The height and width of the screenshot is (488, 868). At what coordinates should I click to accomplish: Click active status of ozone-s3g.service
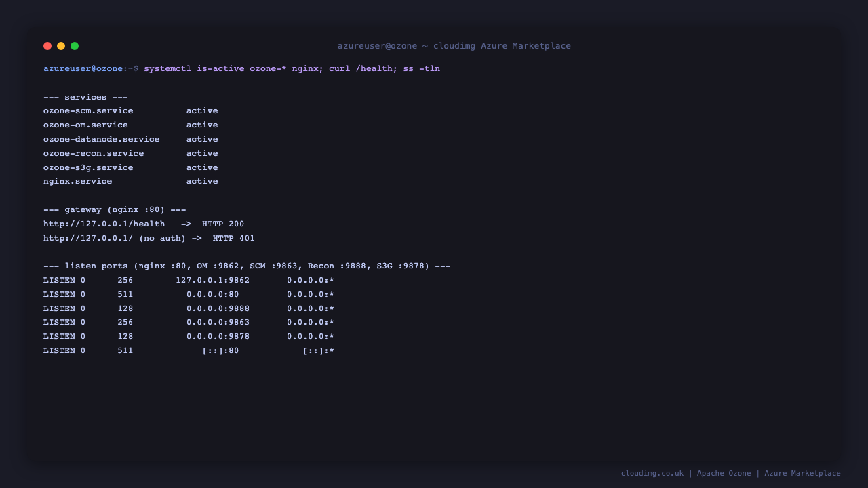coord(202,167)
